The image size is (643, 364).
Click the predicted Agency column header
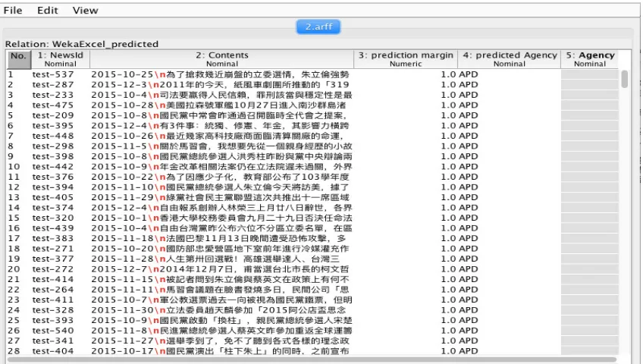coord(510,59)
